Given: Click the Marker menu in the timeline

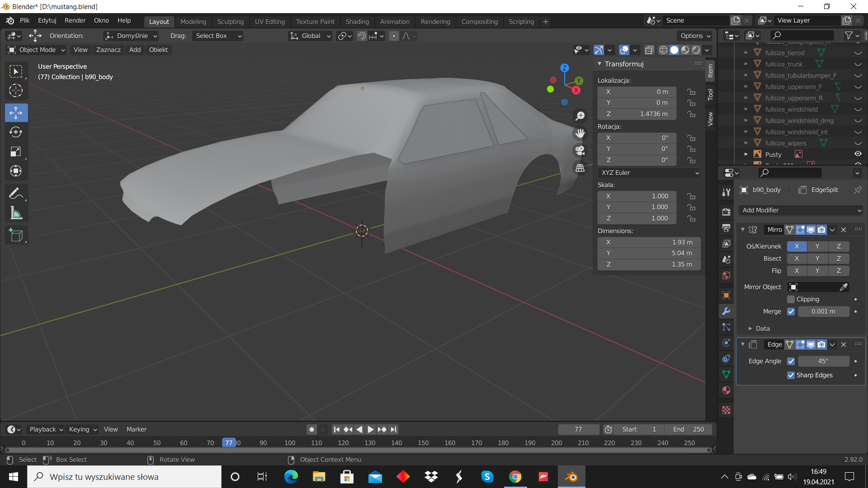Looking at the screenshot, I should point(137,429).
